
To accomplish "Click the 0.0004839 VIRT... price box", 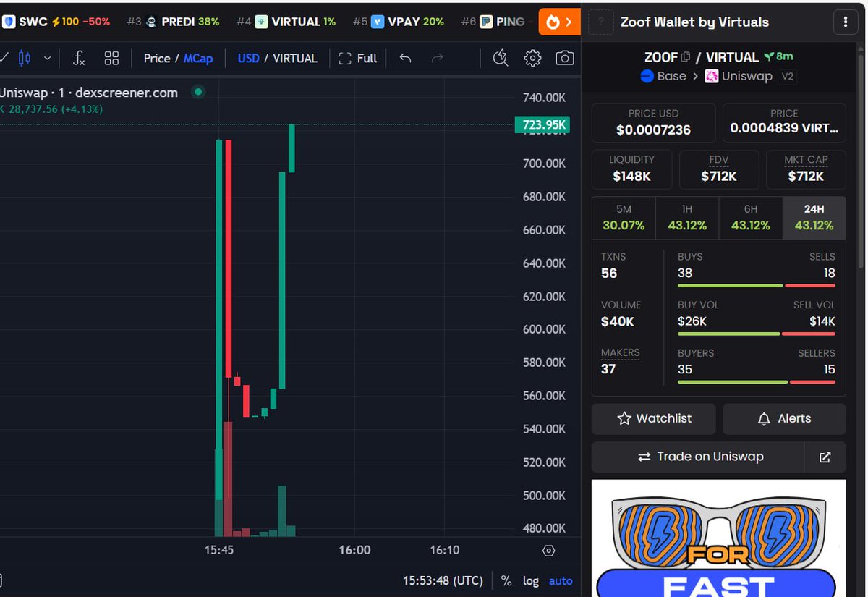I will click(784, 122).
